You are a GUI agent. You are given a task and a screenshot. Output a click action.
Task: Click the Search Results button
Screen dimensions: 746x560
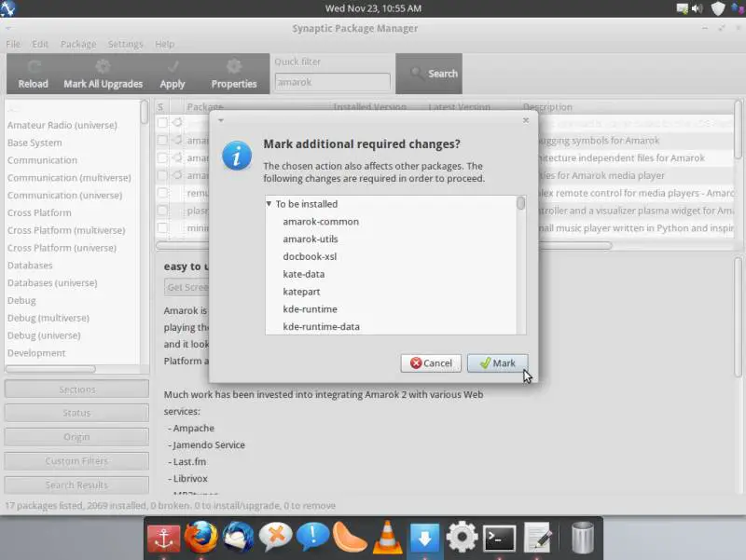pyautogui.click(x=76, y=485)
